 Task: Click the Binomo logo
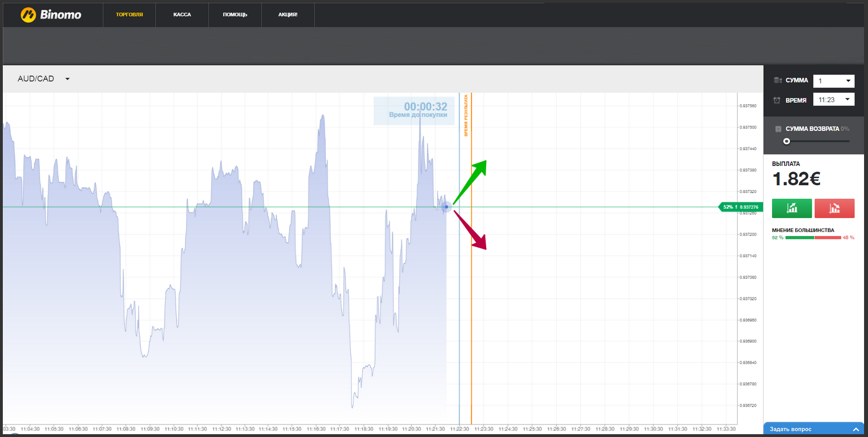51,15
